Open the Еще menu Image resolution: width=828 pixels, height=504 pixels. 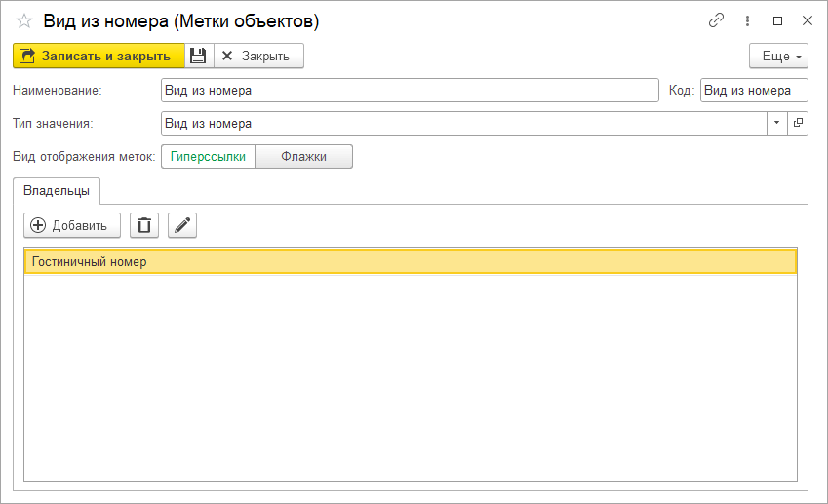pyautogui.click(x=778, y=56)
